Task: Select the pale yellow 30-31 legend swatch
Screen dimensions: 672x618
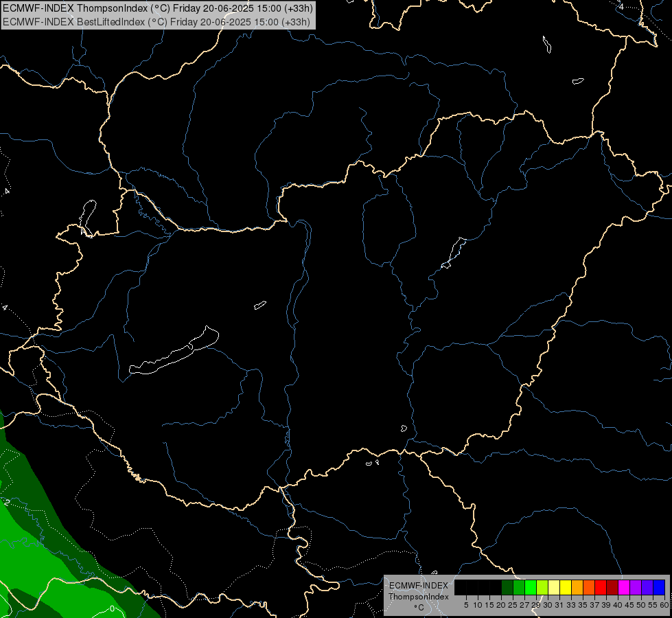Action: 554,587
